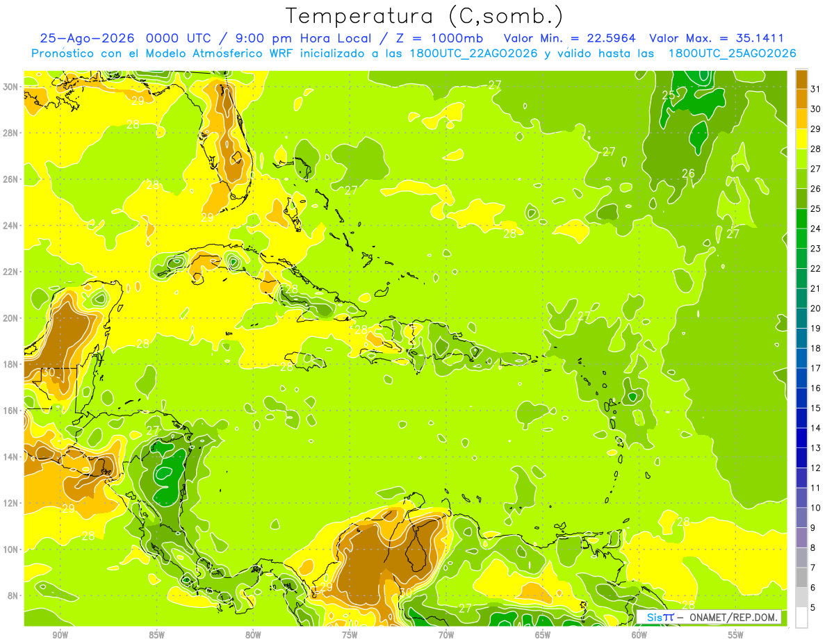This screenshot has width=834, height=644.
Task: Click the 65W longitude axis label
Action: pyautogui.click(x=543, y=635)
